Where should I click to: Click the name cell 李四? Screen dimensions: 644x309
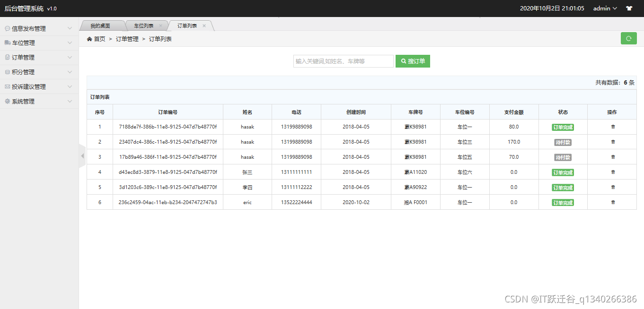247,187
